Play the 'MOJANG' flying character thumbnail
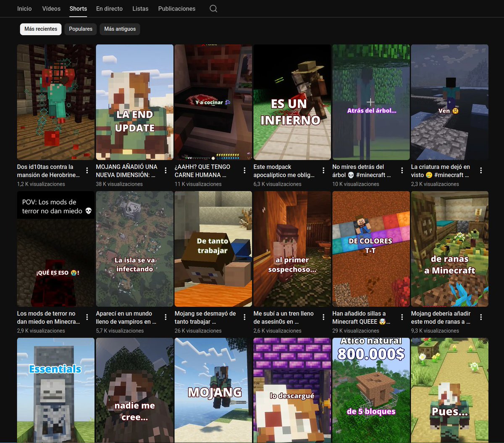Image resolution: width=504 pixels, height=443 pixels. pyautogui.click(x=213, y=390)
